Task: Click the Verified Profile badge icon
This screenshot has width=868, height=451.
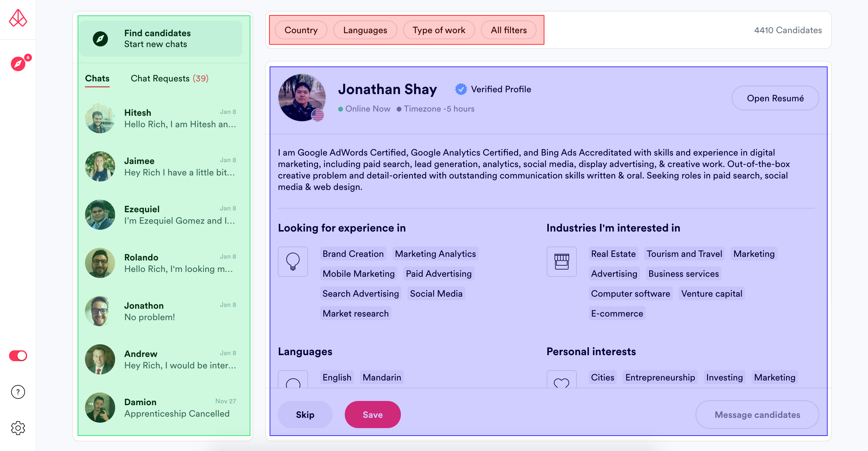Action: 461,89
